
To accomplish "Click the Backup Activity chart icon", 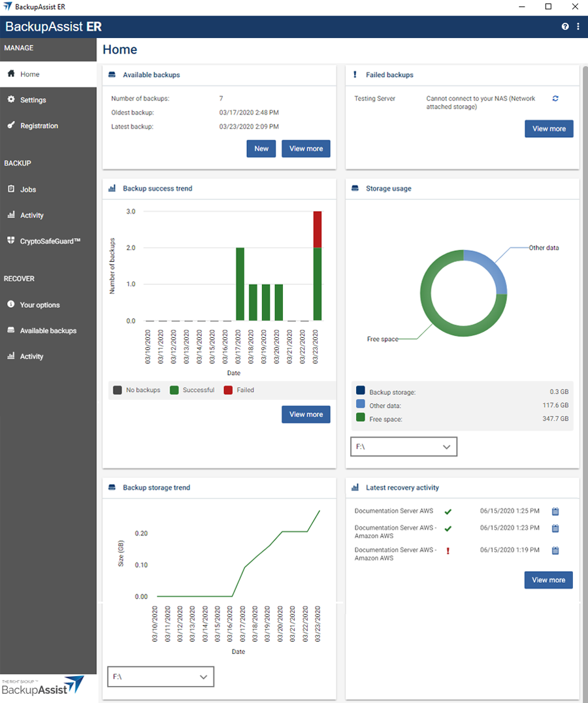I will tap(11, 215).
